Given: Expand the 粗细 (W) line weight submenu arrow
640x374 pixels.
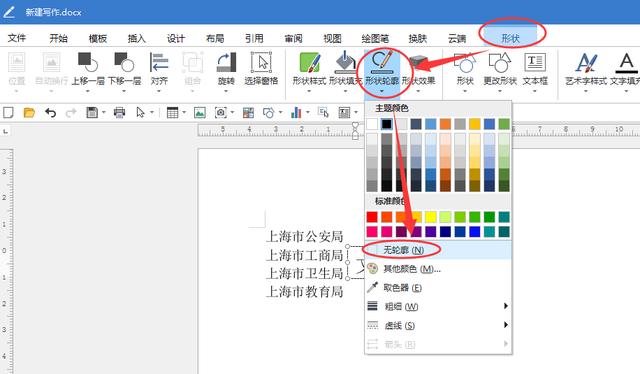Looking at the screenshot, I should (506, 306).
